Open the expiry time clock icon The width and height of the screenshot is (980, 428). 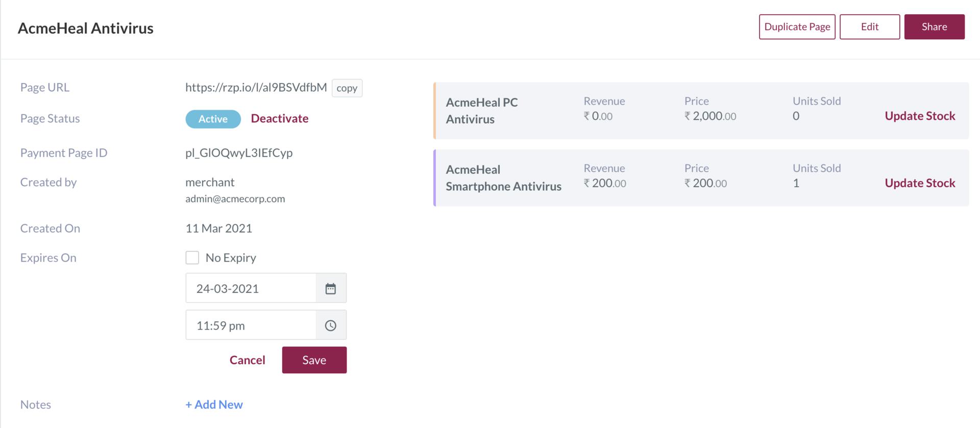pos(331,325)
